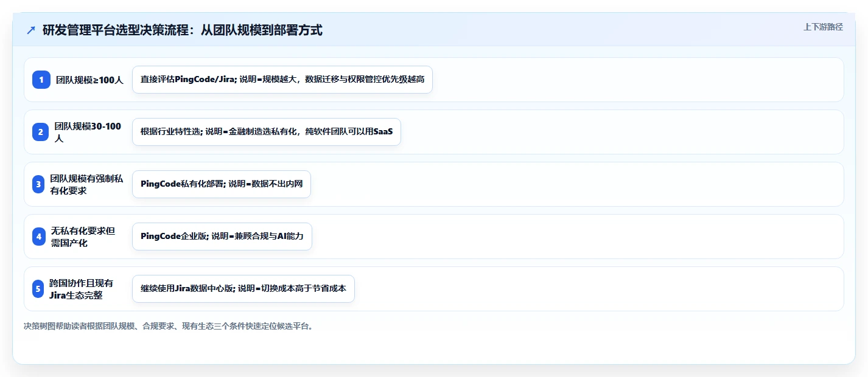Viewport: 868px width, 377px height.
Task: Open the '根据行业特性选' box
Action: (267, 132)
